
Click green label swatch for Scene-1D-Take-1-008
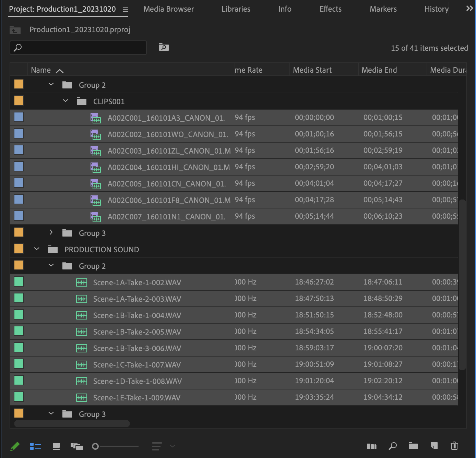click(19, 380)
